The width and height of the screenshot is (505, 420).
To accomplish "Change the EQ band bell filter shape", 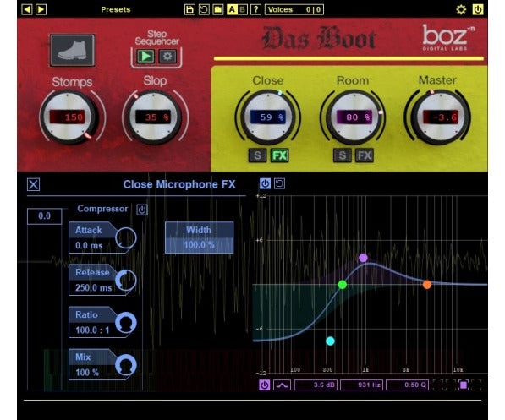I will pyautogui.click(x=283, y=385).
